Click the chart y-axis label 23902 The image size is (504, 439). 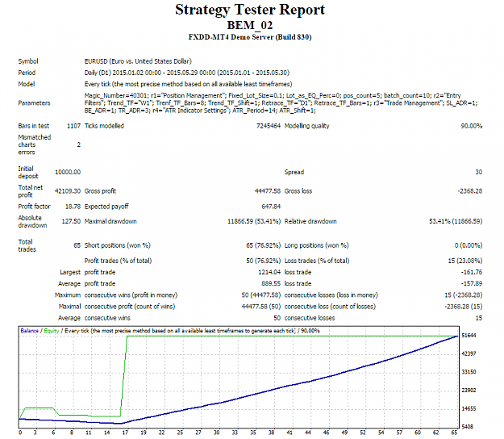coord(469,390)
